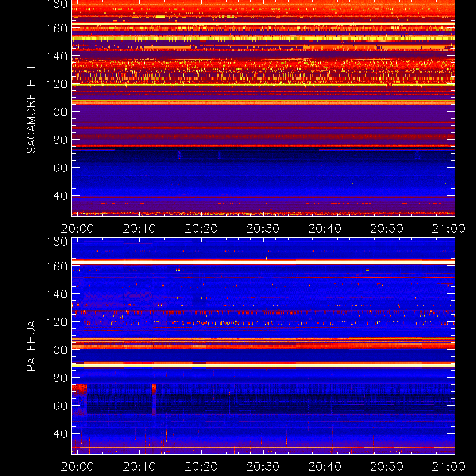Image resolution: width=476 pixels, height=476 pixels.
Task: Click the 20:30 time label under the Sagamore Hill plot
Action: coord(263,228)
